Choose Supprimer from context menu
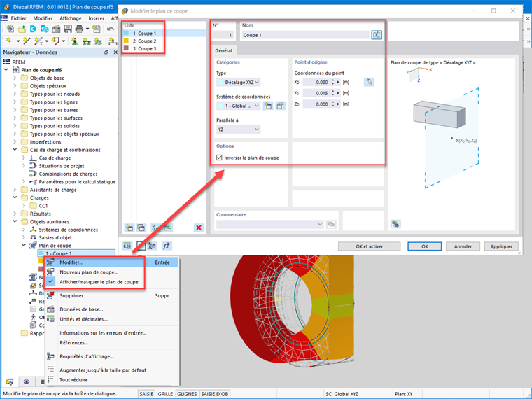532x399 pixels. click(x=111, y=295)
